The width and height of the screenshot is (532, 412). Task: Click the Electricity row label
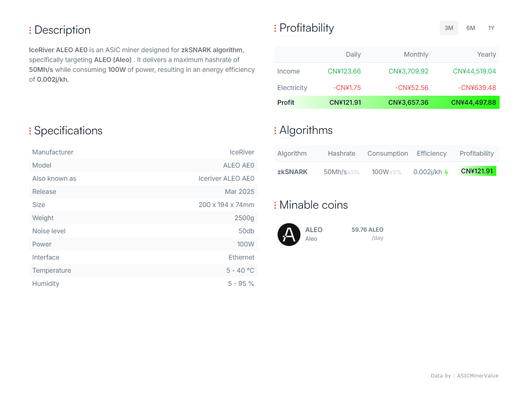(x=292, y=87)
